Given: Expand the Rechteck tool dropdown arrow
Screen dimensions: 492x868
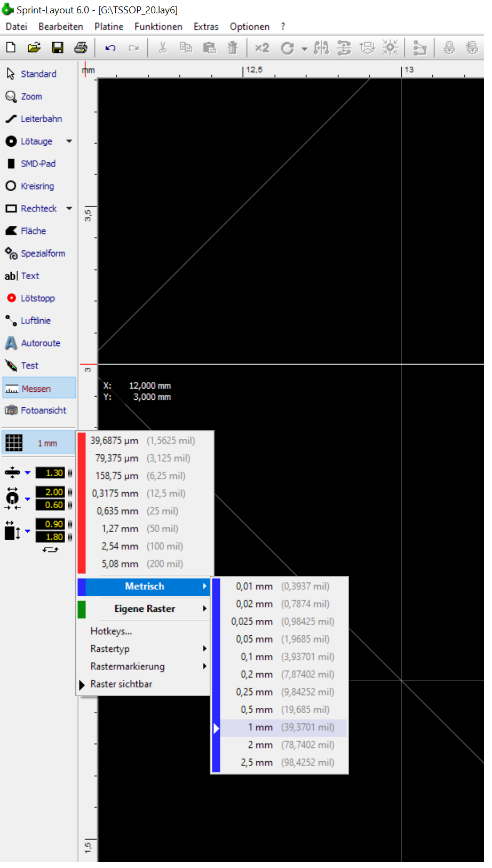Looking at the screenshot, I should point(69,209).
